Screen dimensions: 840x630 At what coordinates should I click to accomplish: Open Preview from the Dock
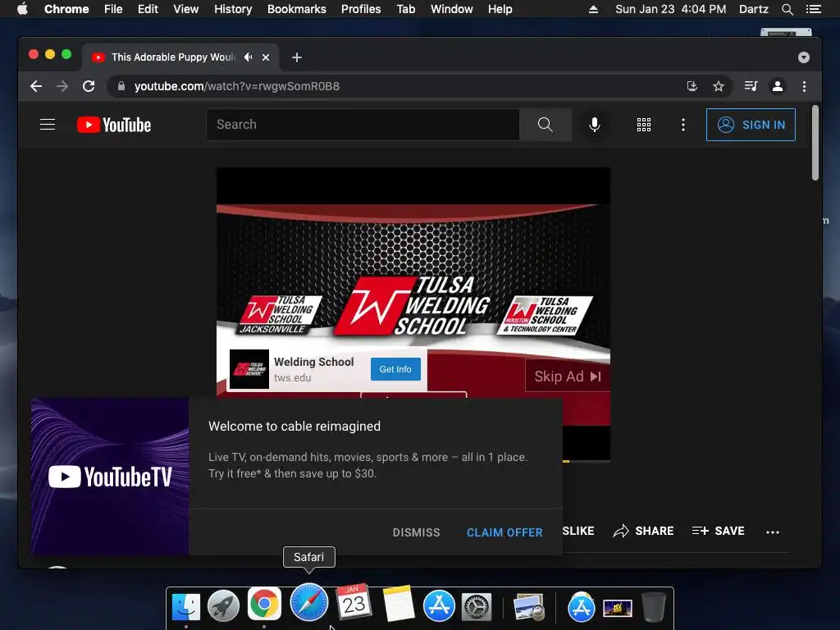[529, 607]
